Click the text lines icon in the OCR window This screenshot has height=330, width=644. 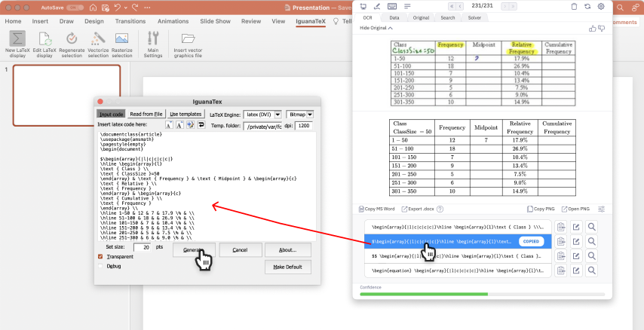[407, 6]
